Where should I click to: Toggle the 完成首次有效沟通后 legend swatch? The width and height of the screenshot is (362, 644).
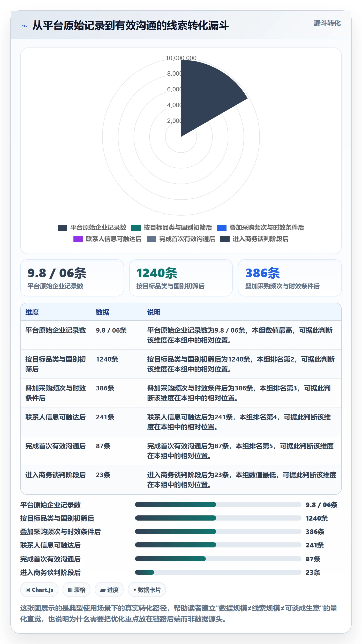[152, 239]
